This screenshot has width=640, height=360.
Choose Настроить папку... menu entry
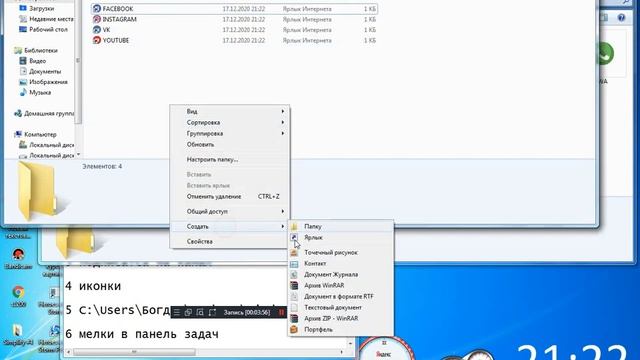(229, 160)
